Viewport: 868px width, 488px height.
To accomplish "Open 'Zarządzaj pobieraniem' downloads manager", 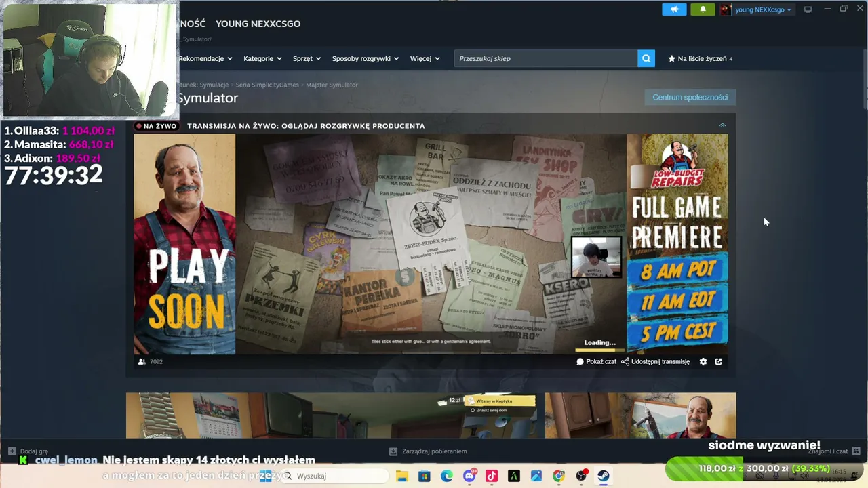I will (x=428, y=451).
